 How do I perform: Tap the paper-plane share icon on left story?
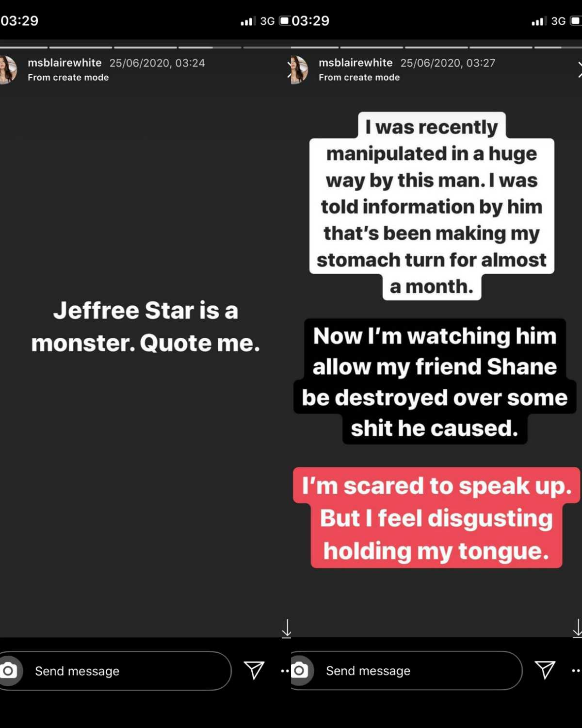(x=254, y=670)
